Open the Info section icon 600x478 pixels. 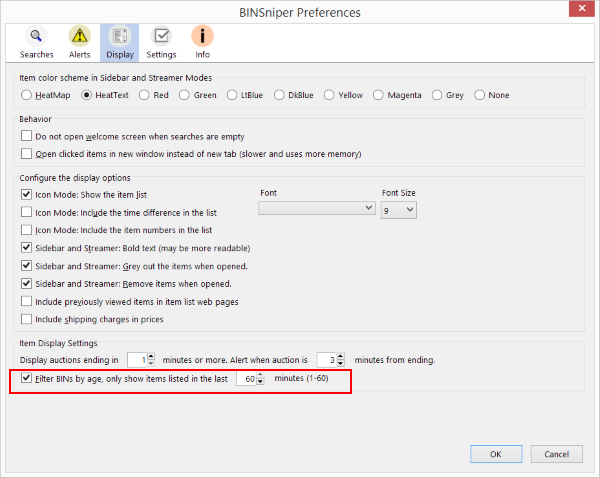click(x=202, y=42)
